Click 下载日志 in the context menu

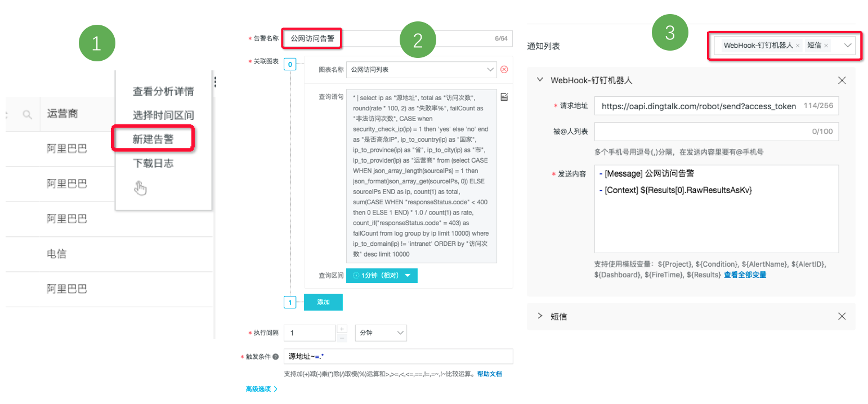click(153, 163)
